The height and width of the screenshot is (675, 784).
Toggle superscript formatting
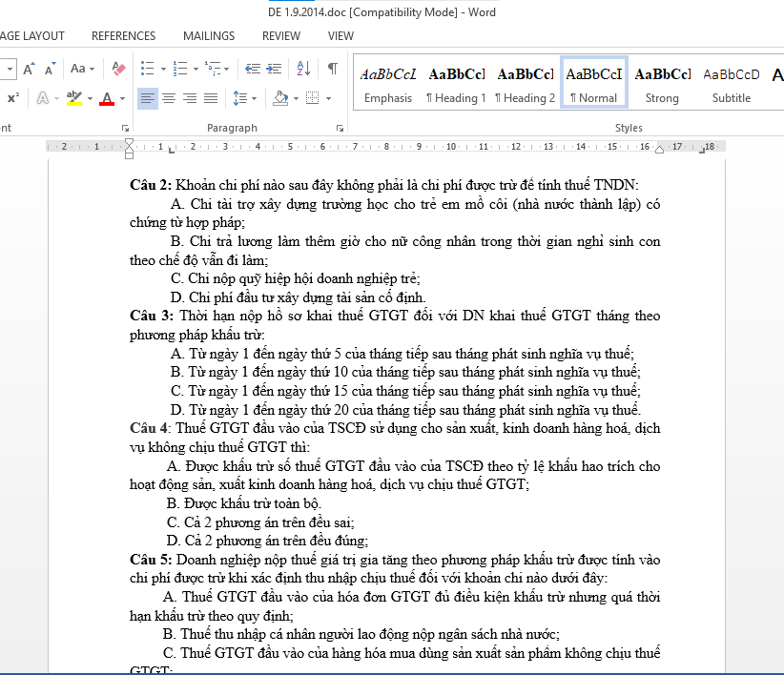pos(13,98)
